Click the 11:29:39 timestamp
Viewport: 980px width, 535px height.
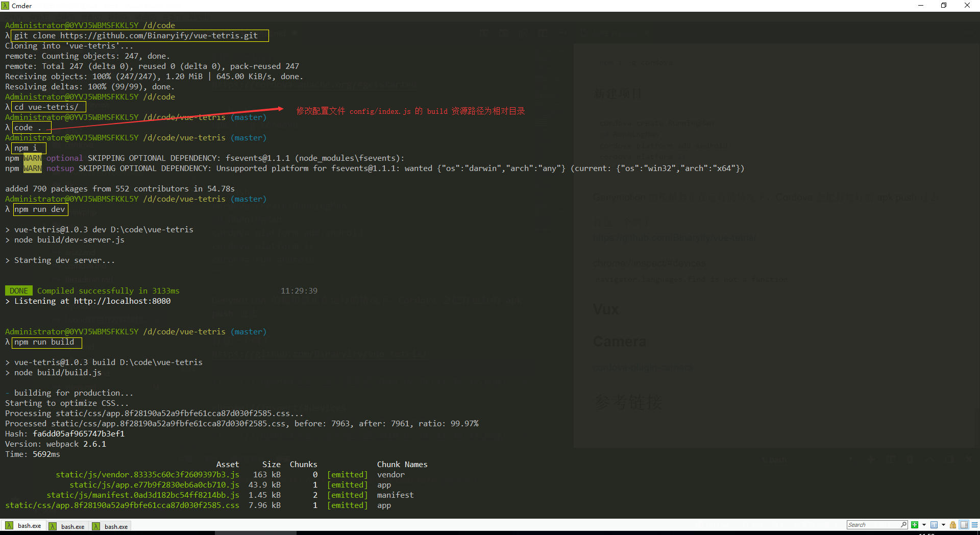[x=299, y=291]
